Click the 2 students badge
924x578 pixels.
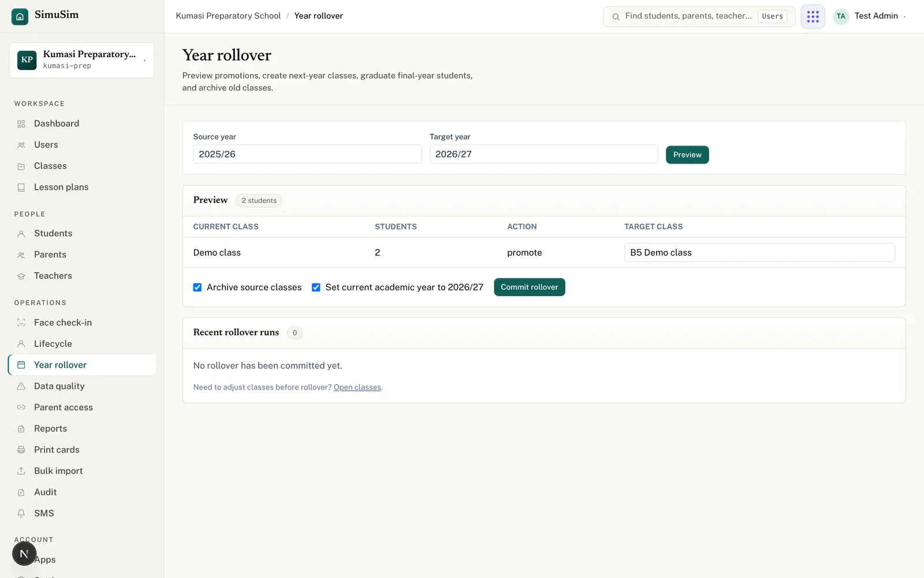(x=259, y=201)
